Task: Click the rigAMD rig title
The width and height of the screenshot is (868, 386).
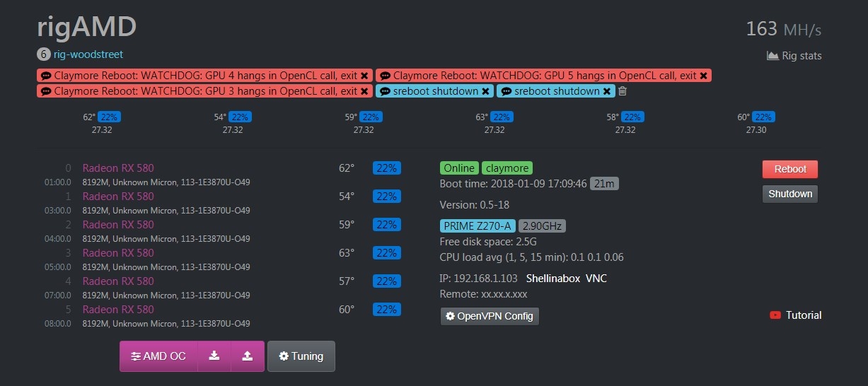Action: tap(86, 27)
